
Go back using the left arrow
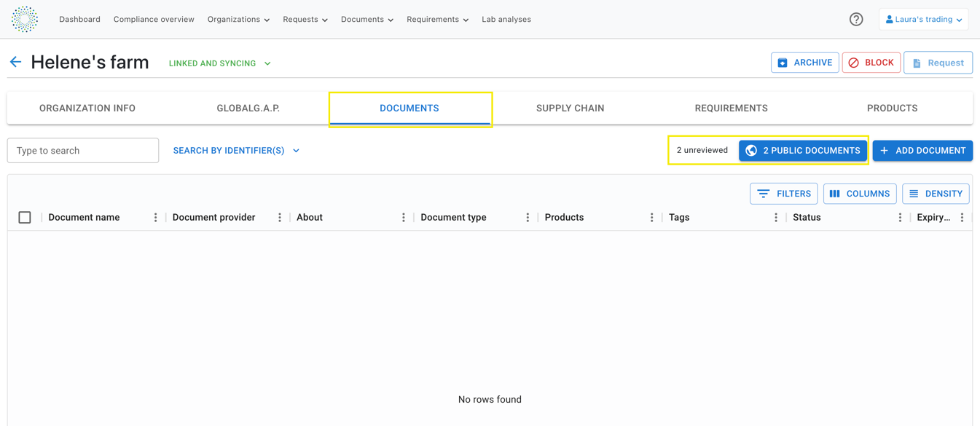point(15,63)
